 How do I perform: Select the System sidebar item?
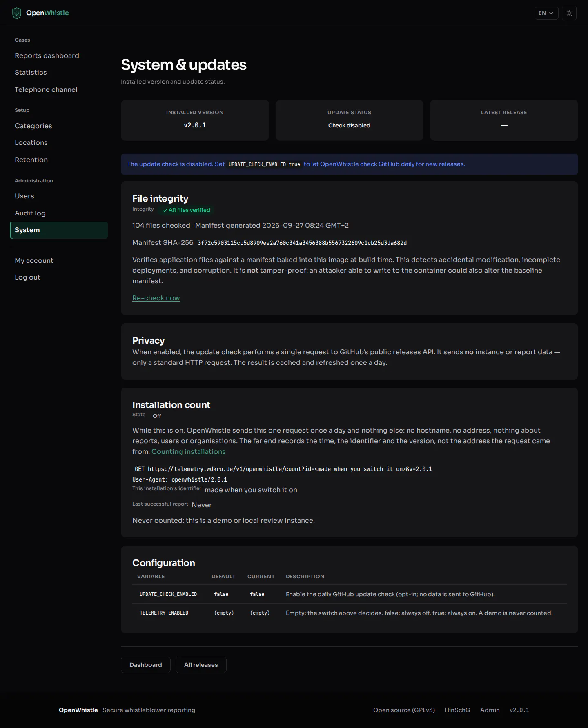coord(59,230)
